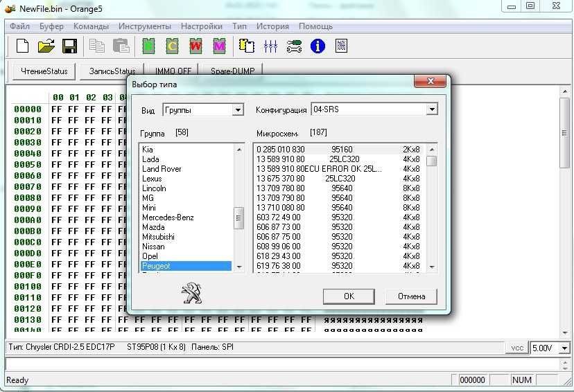
Task: Select Kia in the group list
Action: (186, 149)
